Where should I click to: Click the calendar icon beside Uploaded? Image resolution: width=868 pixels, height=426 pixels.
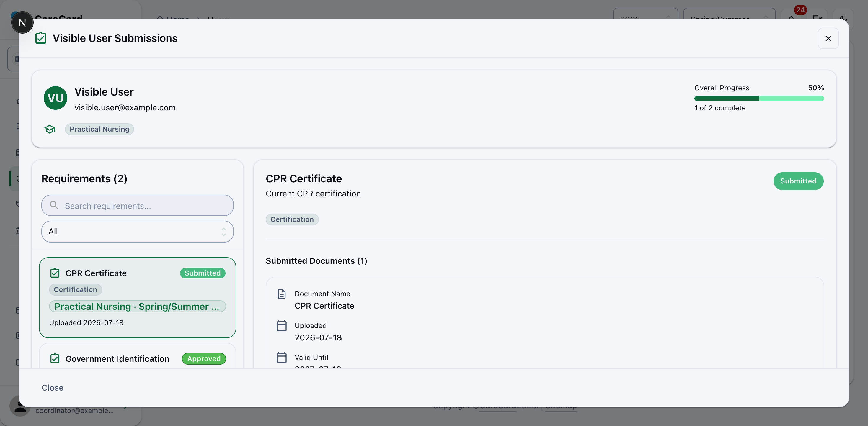[x=281, y=326]
